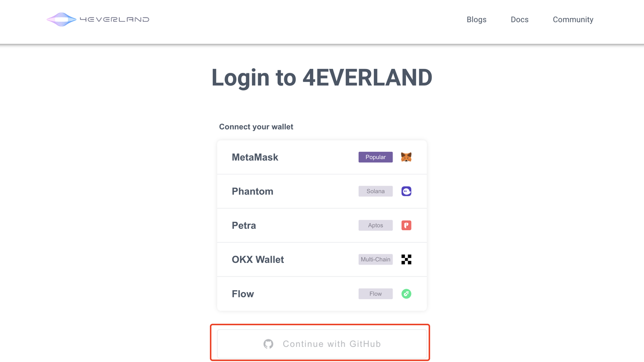Click the GitHub octocat icon
The height and width of the screenshot is (362, 644).
(x=269, y=344)
